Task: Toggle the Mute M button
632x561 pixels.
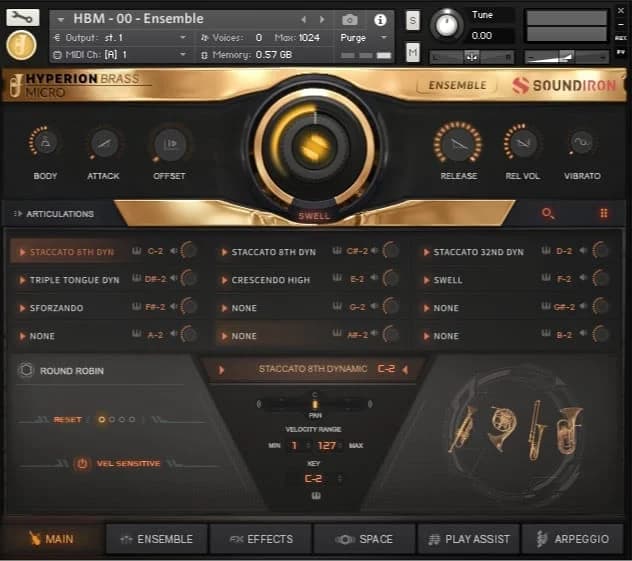Action: [413, 52]
